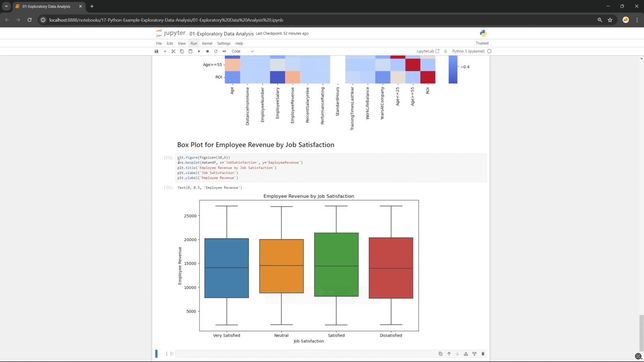Click the Trusted notebook indicator
Screen dimensions: 644x362
coord(482,43)
